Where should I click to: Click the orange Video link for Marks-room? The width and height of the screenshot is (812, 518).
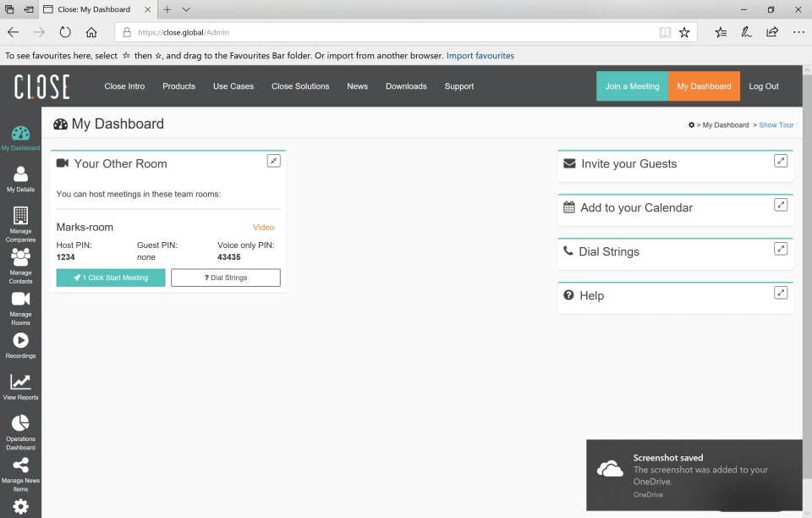point(264,228)
